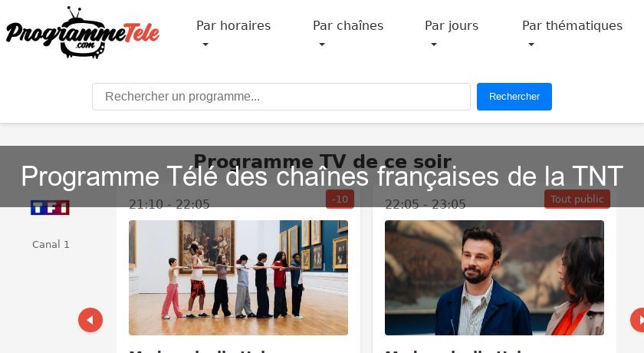Expand the caret under Par thématiques
The width and height of the screenshot is (644, 353).
point(531,45)
